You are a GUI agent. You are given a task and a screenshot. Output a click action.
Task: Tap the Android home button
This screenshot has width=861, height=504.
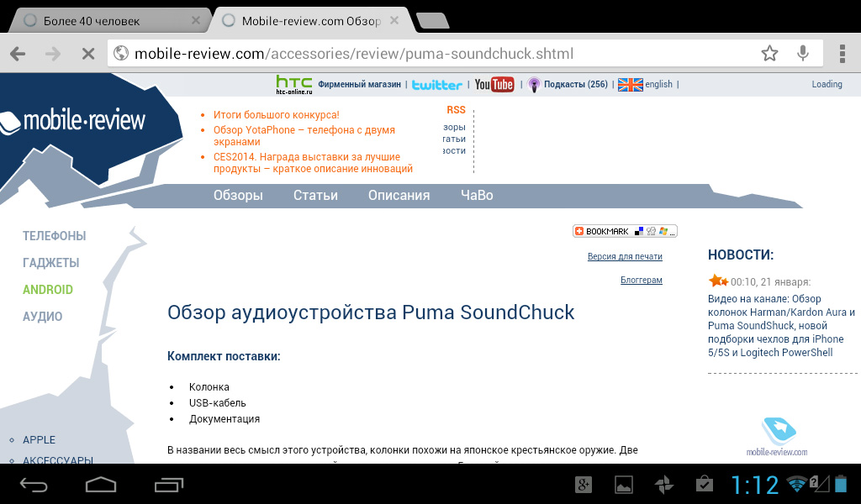(101, 485)
